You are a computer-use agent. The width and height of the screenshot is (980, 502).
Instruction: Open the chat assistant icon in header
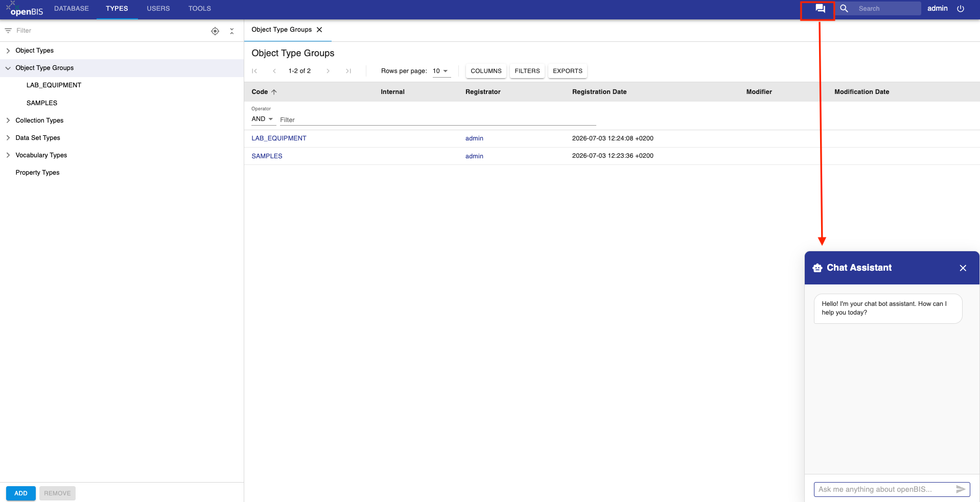click(820, 9)
